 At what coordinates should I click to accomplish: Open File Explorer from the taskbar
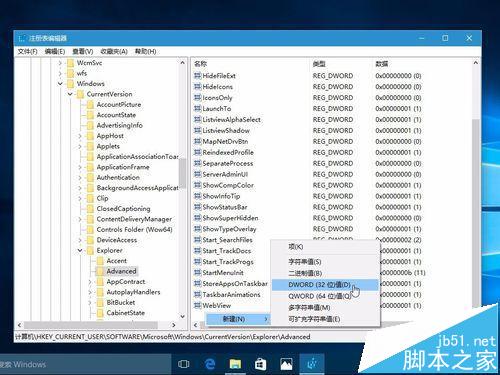(235, 364)
